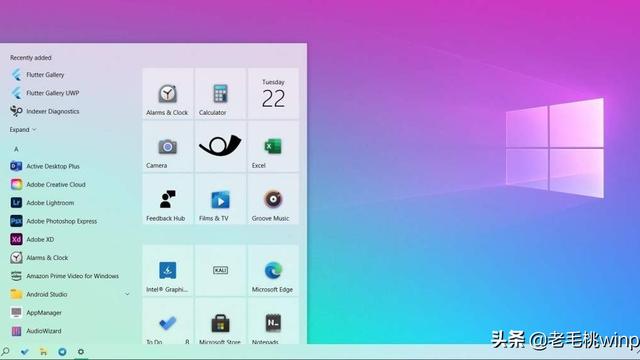Expand the Android Studio folder chevron
Image resolution: width=640 pixels, height=360 pixels.
[x=127, y=294]
